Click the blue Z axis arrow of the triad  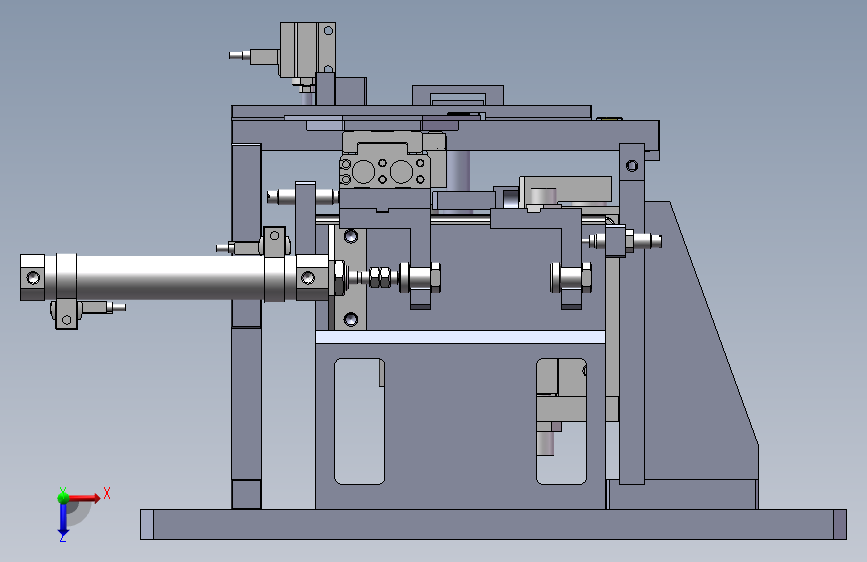[x=63, y=520]
